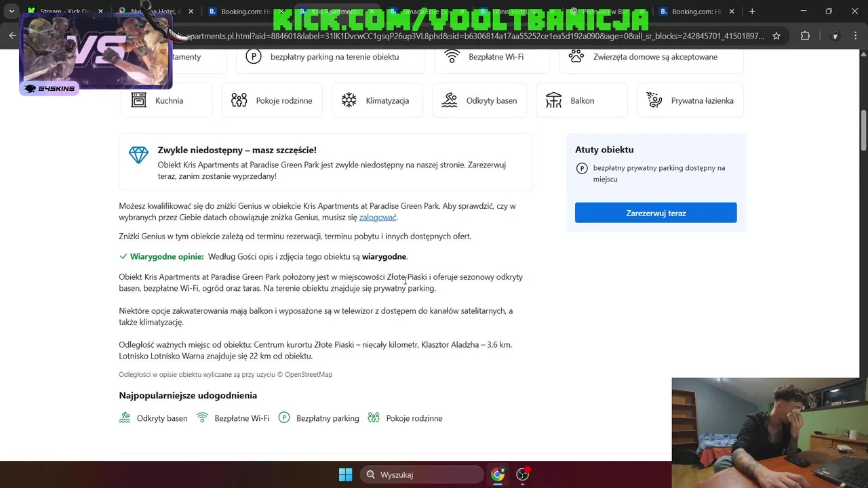The image size is (868, 488).
Task: Click 'bezpłatny prywatny parking dostępny na miejscu' text
Action: [x=659, y=174]
